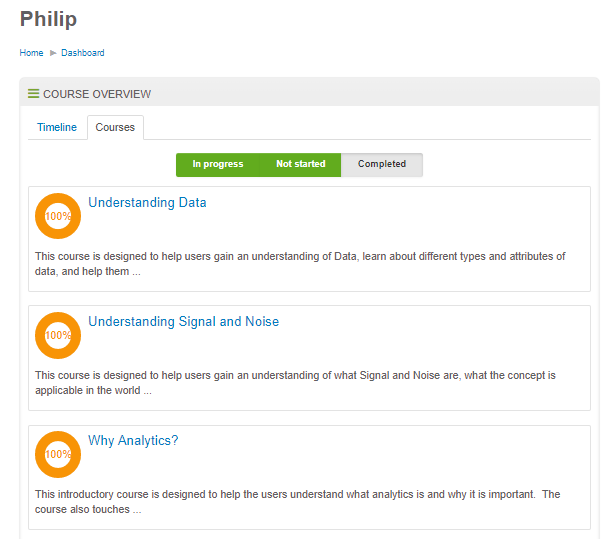Show courses that are In progress
This screenshot has width=611, height=539.
(218, 164)
